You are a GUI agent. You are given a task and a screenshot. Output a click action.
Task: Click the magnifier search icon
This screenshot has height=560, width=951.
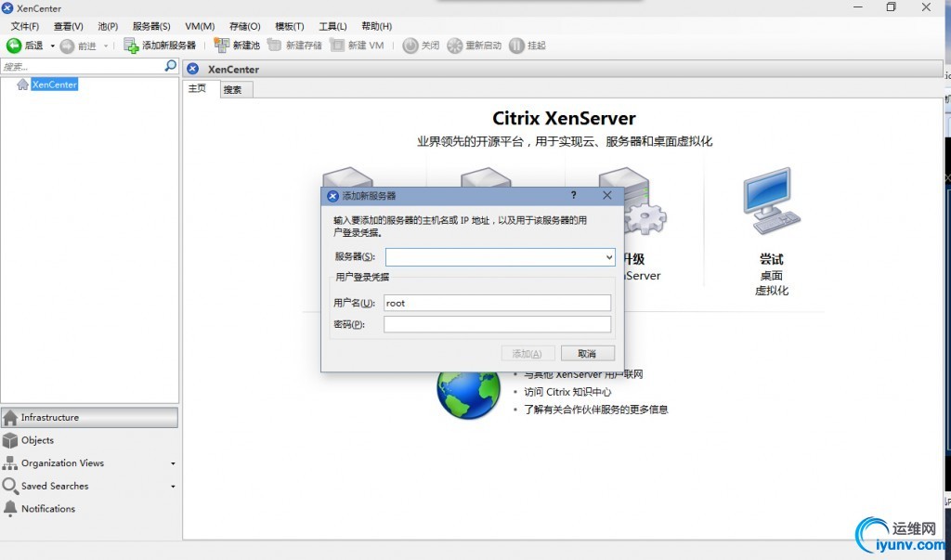171,66
